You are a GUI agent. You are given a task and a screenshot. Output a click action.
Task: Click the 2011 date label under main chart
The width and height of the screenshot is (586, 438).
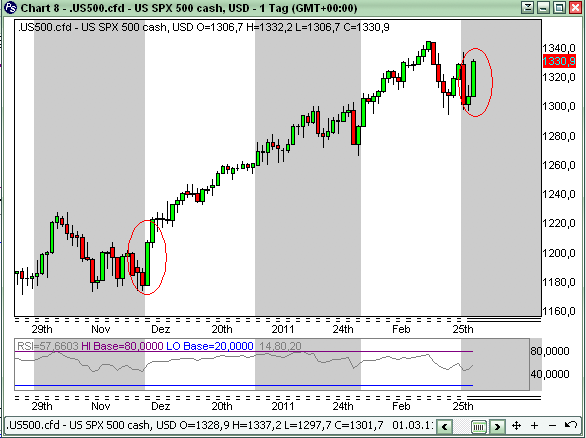(x=283, y=329)
